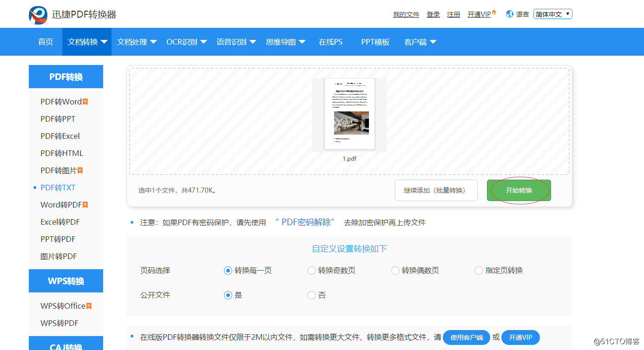Viewport: 644px width, 350px height.
Task: Select PDF转图片 in the sidebar
Action: (x=59, y=170)
